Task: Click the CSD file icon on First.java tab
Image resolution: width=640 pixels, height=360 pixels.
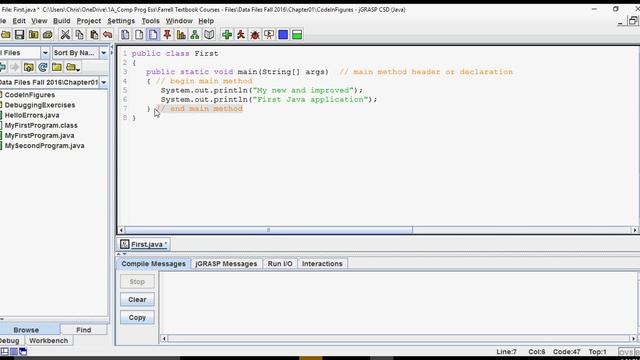Action: (x=124, y=244)
